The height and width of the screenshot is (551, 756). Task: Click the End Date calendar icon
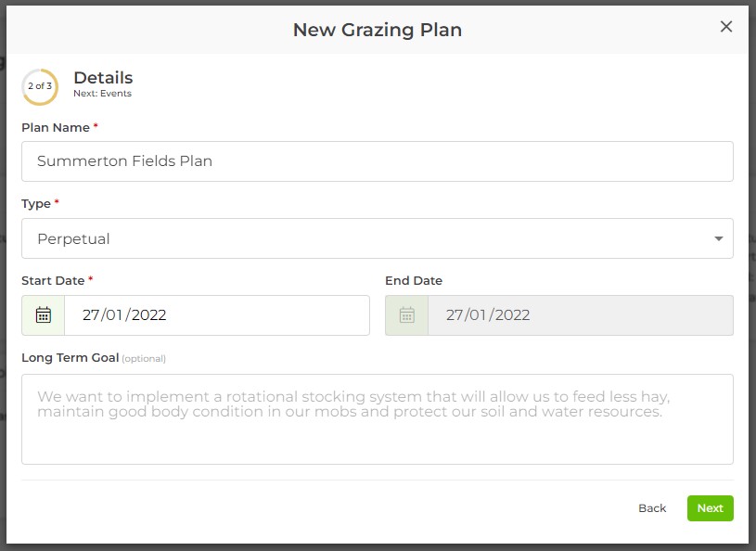click(x=407, y=315)
